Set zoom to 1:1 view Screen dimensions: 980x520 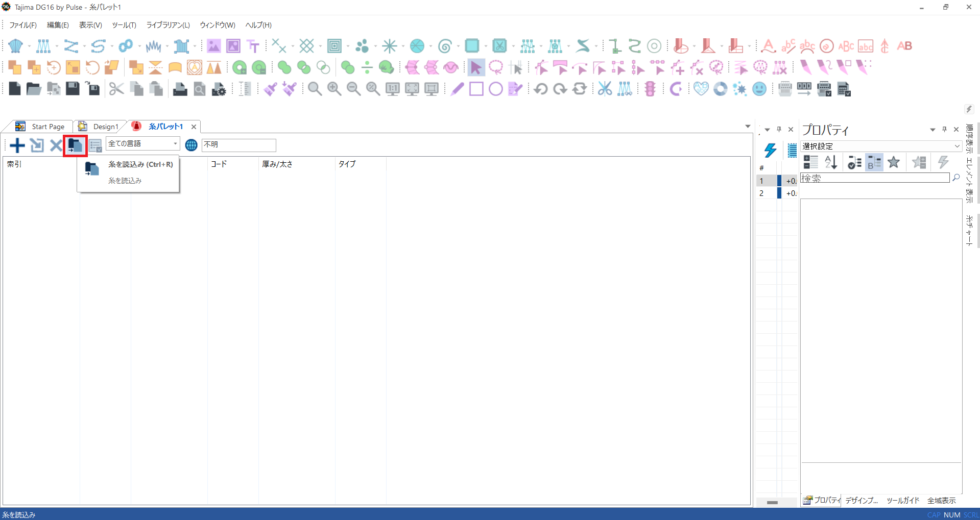pos(392,89)
